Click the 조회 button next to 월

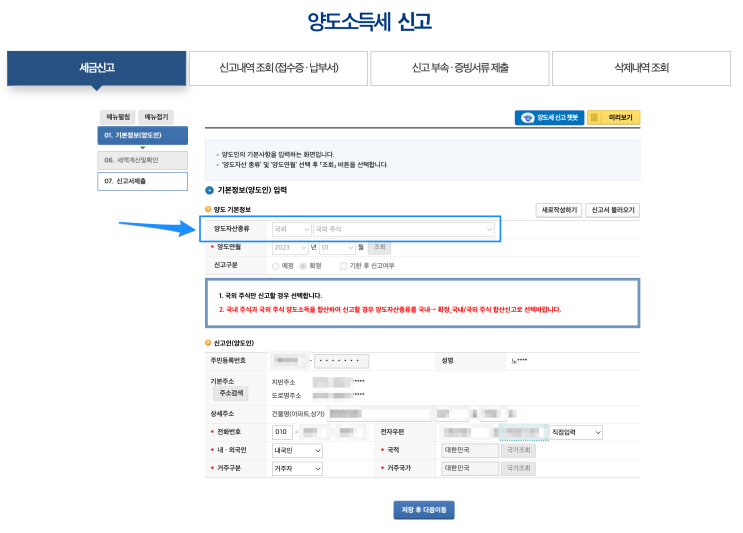[380, 247]
